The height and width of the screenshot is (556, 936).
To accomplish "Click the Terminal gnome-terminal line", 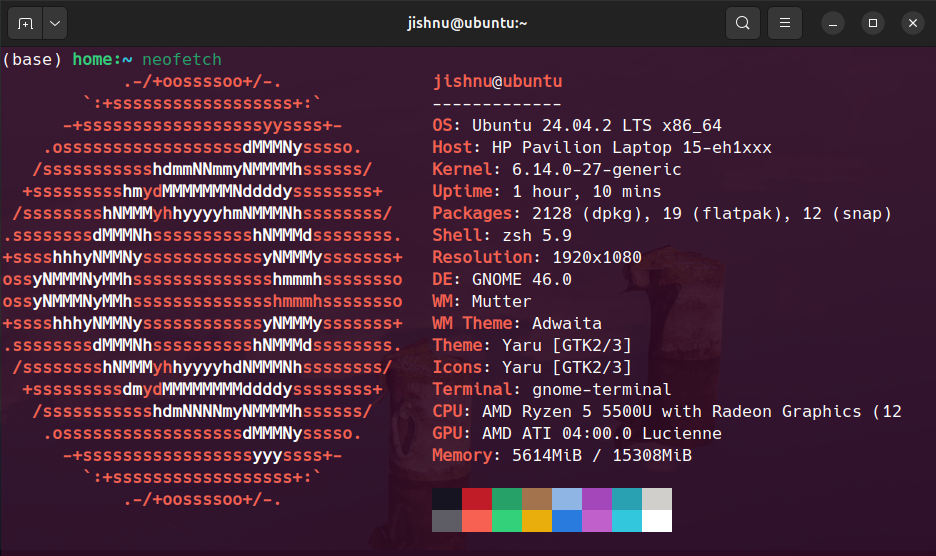I will [x=552, y=389].
